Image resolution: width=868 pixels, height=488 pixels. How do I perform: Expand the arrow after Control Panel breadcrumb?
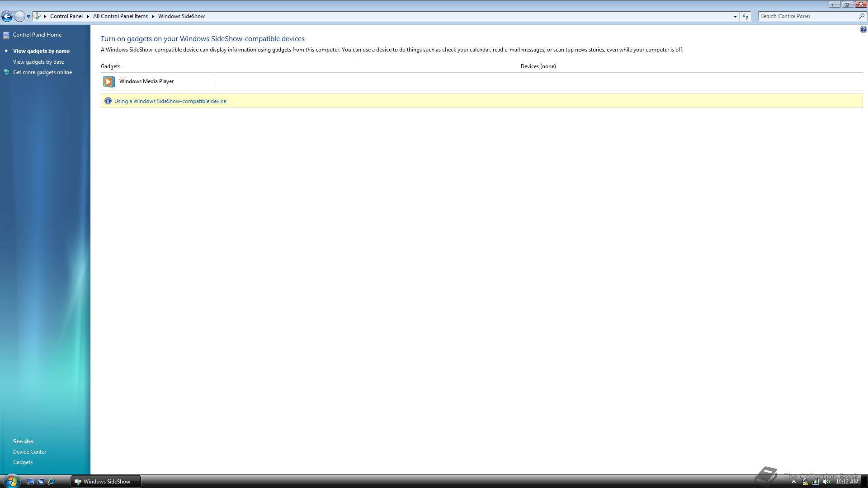pyautogui.click(x=88, y=16)
